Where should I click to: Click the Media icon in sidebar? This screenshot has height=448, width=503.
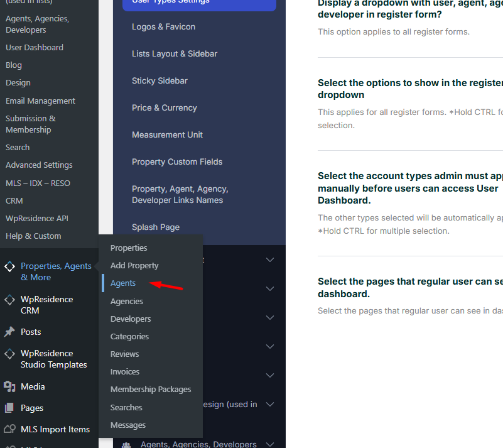(x=9, y=386)
